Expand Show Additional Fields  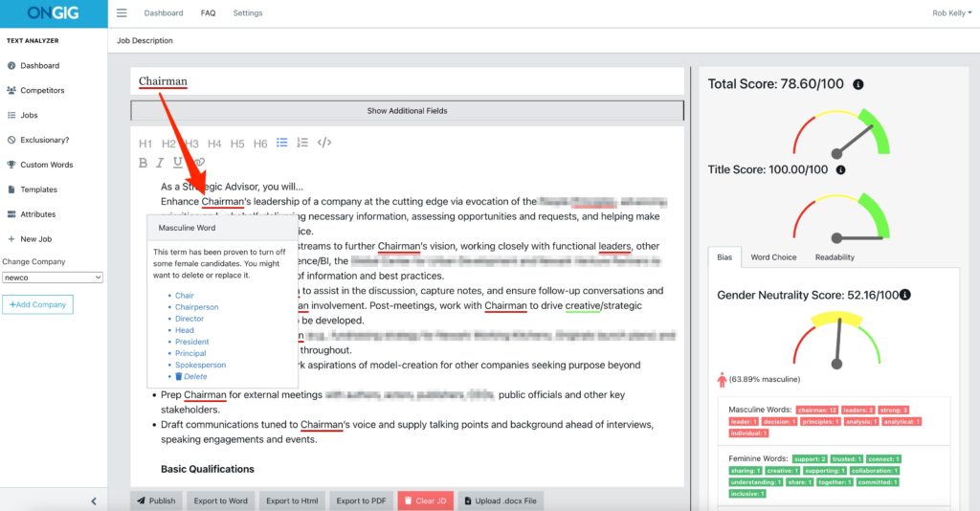coord(407,111)
